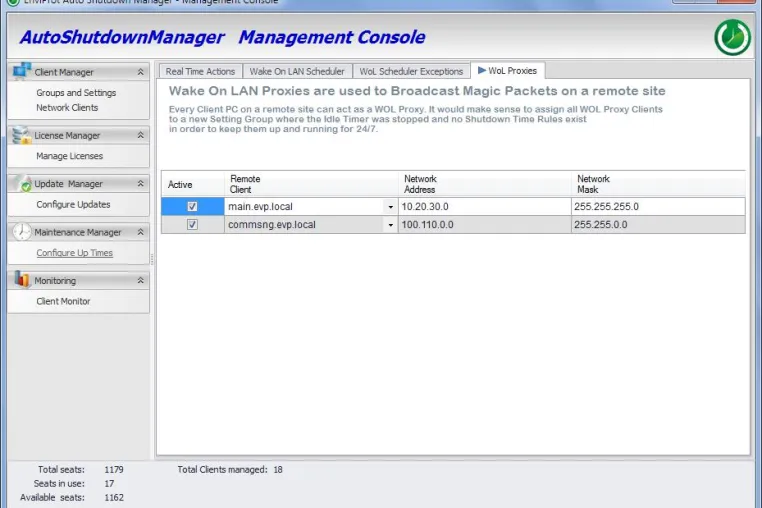Click the License Manager header label

click(x=67, y=135)
